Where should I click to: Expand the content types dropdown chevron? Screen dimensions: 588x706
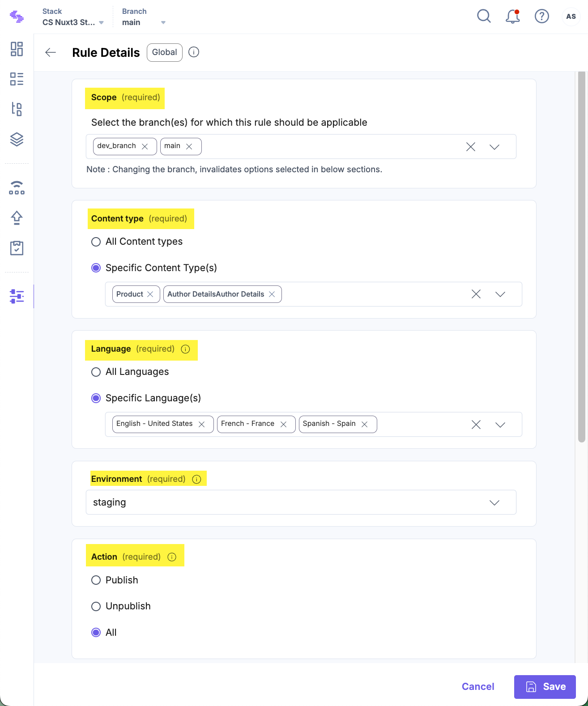click(x=500, y=294)
